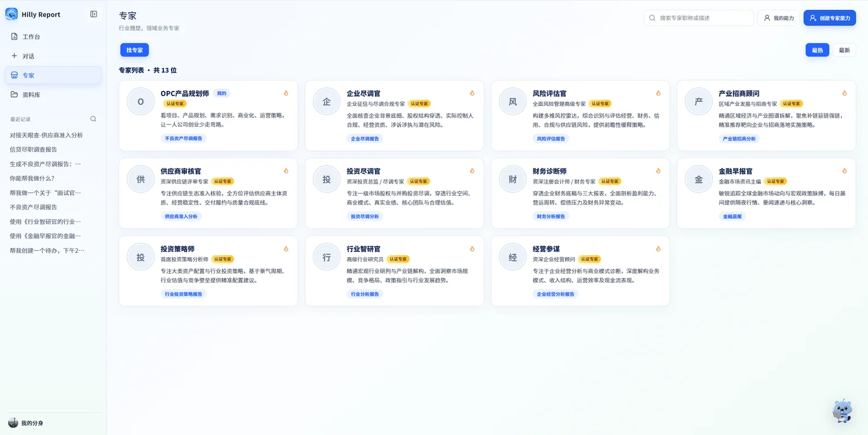868x435 pixels.
Task: Click the 风 avatar of 风险评估官
Action: (x=513, y=102)
